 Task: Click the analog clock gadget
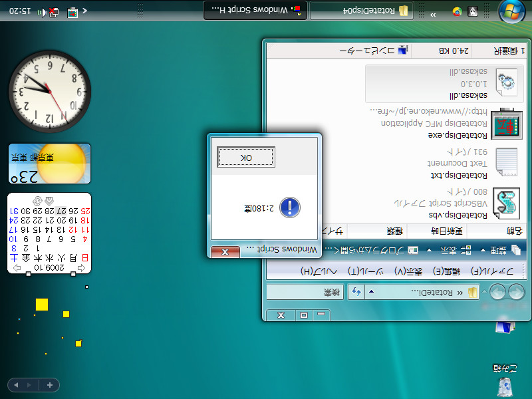click(47, 90)
